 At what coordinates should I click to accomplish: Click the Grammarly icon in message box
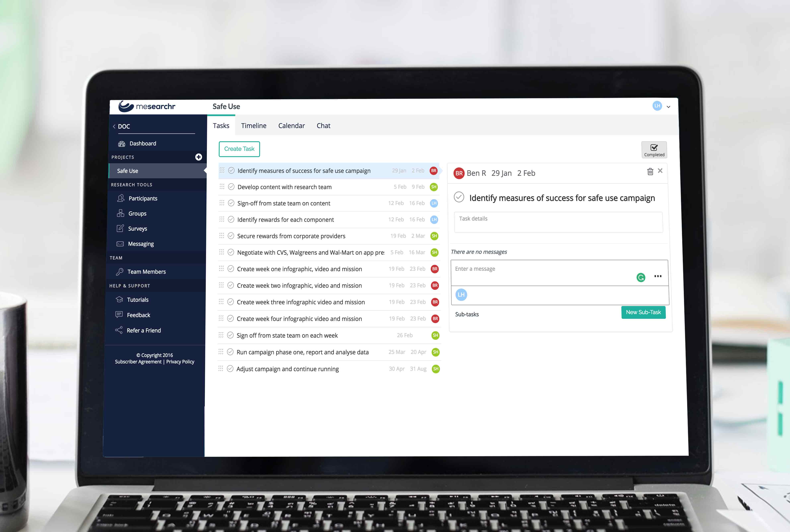click(641, 278)
